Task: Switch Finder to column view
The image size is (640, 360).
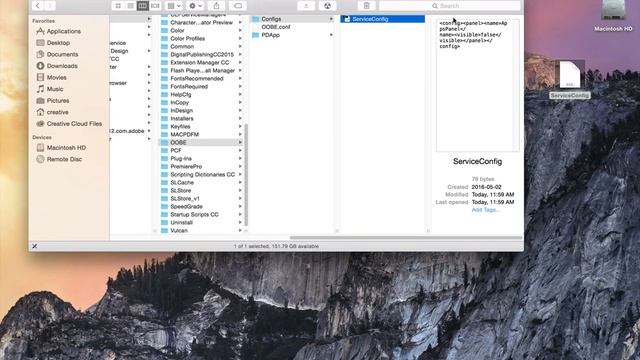Action: click(x=142, y=6)
